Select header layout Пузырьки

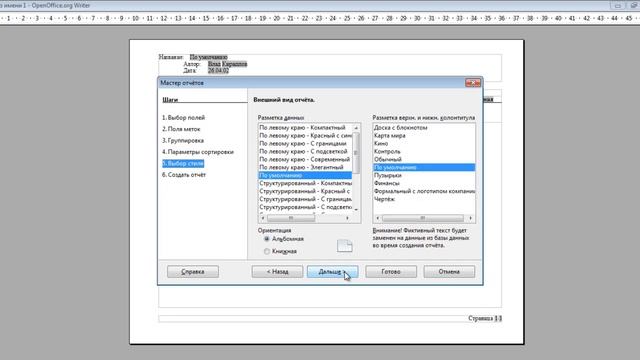(x=424, y=176)
